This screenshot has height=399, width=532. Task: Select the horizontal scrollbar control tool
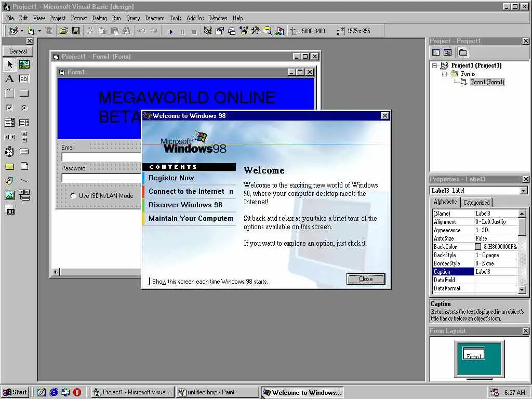(x=9, y=137)
